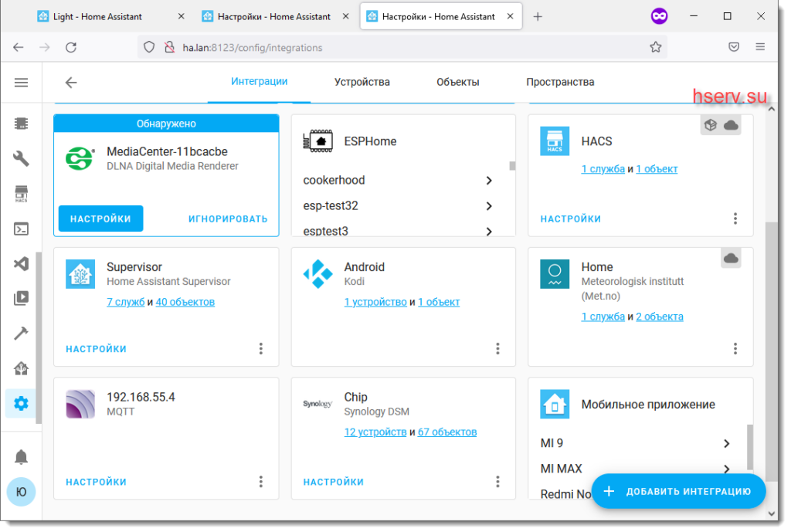Open the 40 объектов link under Supervisor
This screenshot has height=532, width=791.
tap(185, 302)
